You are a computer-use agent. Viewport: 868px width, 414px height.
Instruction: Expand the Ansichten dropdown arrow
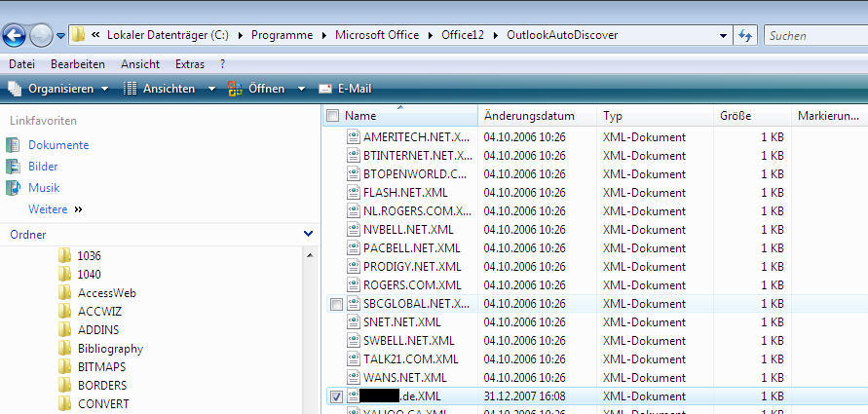210,89
